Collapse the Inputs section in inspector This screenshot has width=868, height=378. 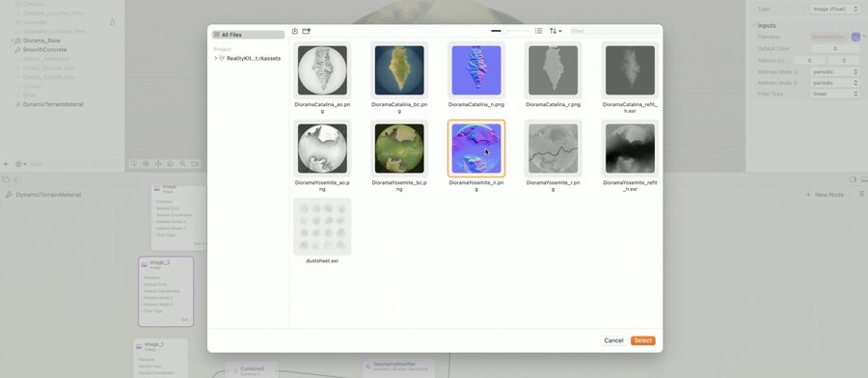pyautogui.click(x=754, y=25)
